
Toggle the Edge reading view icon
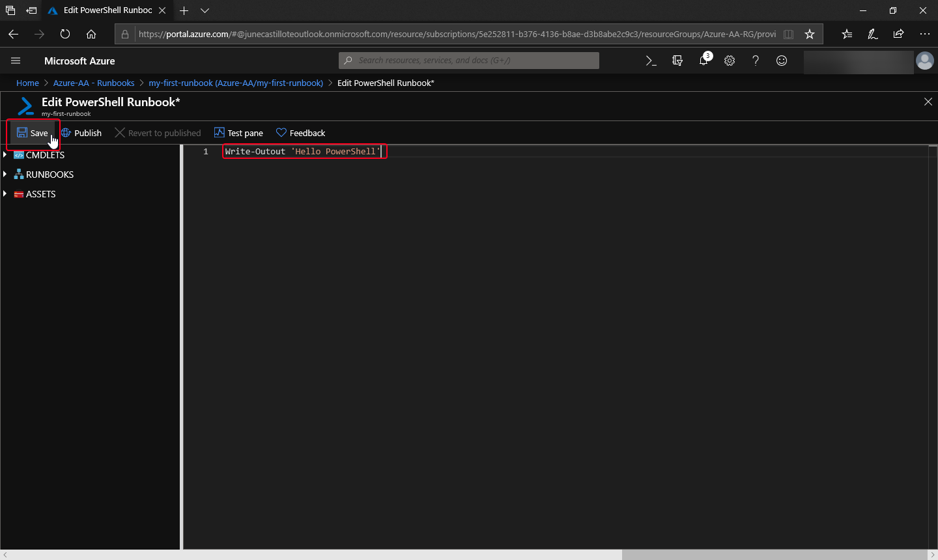(x=788, y=34)
